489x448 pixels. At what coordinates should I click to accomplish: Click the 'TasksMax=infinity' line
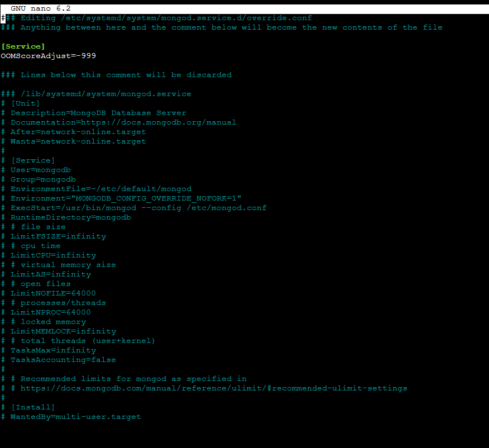pos(49,350)
